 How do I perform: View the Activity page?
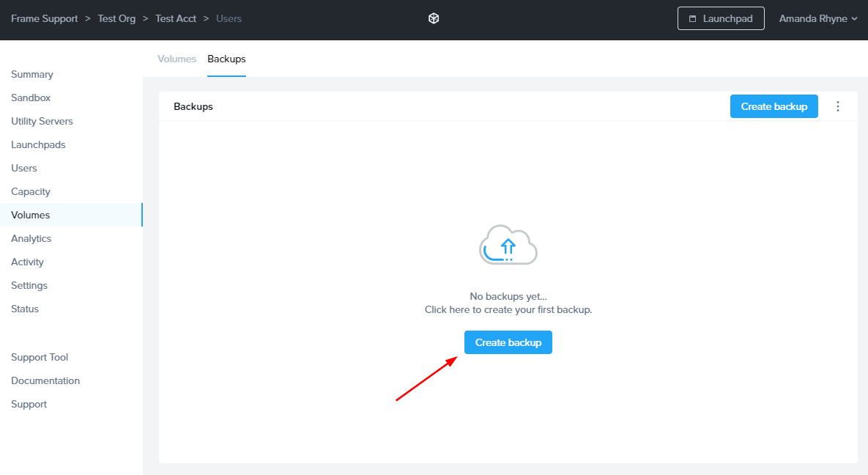(x=27, y=262)
